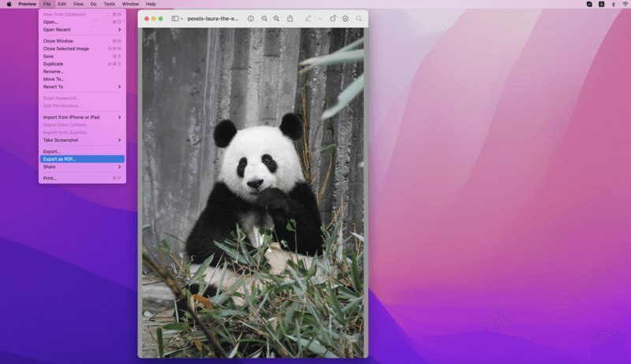Choose the Print… menu item
631x364 pixels.
pyautogui.click(x=82, y=178)
